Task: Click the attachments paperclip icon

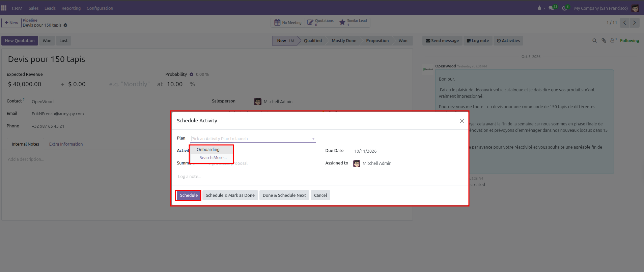Action: click(x=604, y=41)
